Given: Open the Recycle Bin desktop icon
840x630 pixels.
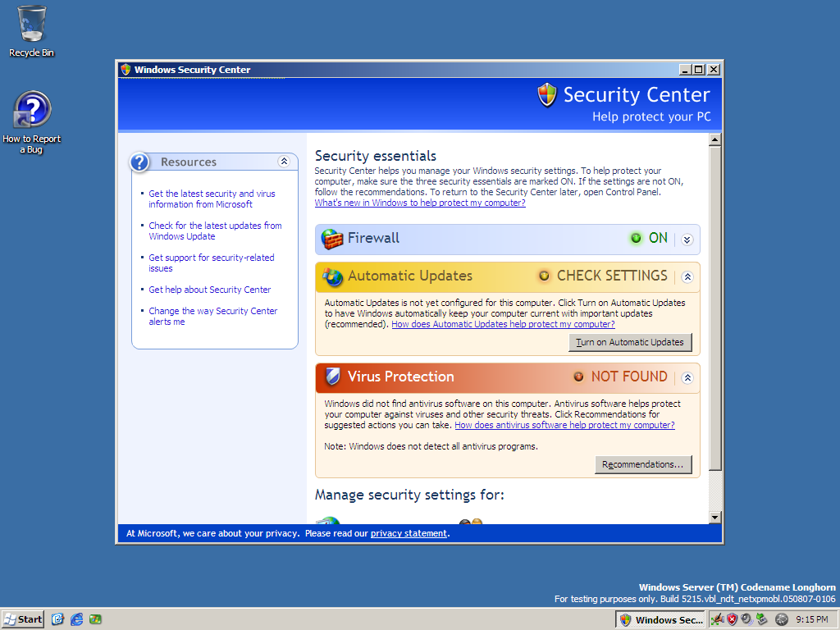Looking at the screenshot, I should coord(32,31).
